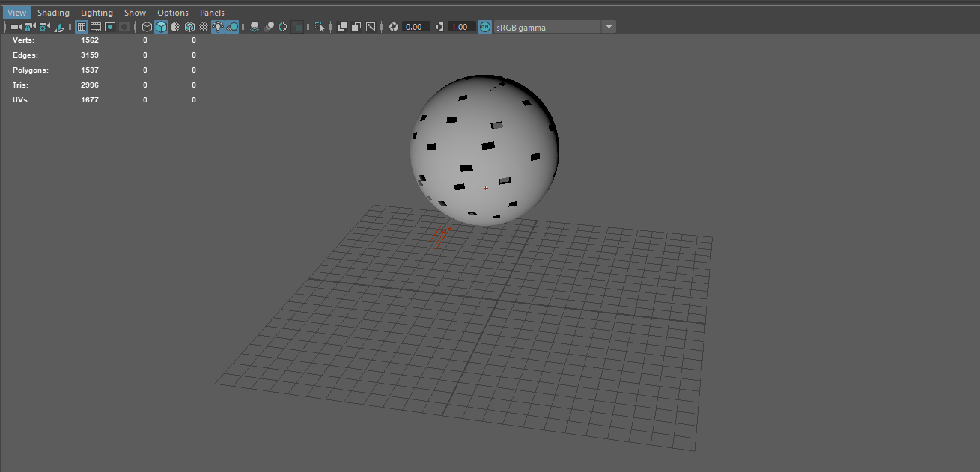
Task: Enable Textured display checker icon
Action: click(x=204, y=27)
